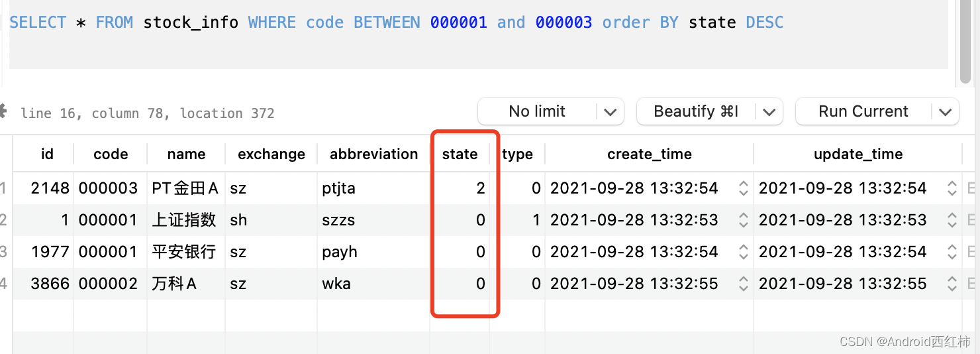Open the Run Current dropdown arrow

(945, 112)
